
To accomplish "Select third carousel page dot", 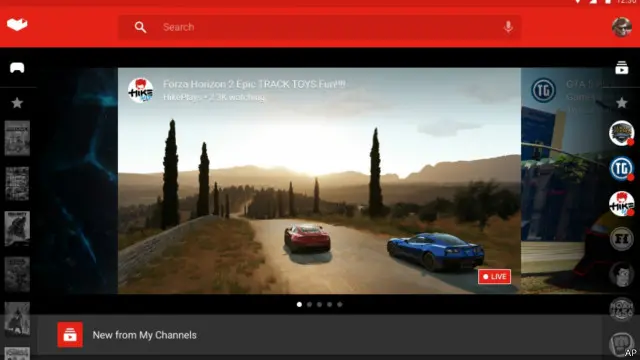I will (319, 304).
